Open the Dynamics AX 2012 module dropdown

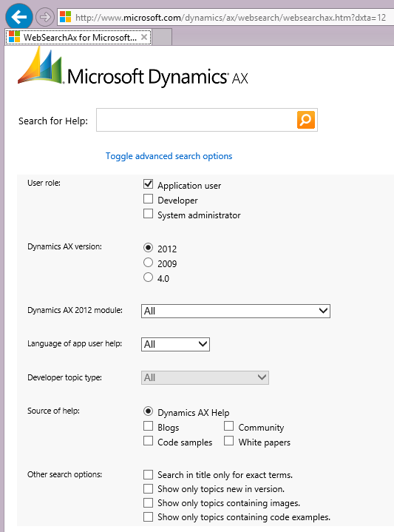[236, 311]
